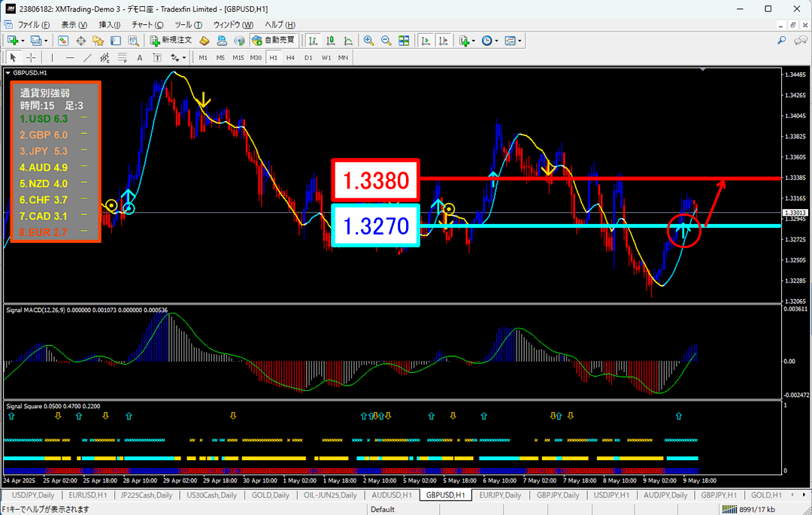Switch to the USDJPY,Daily chart tab
This screenshot has width=812, height=515.
point(32,495)
